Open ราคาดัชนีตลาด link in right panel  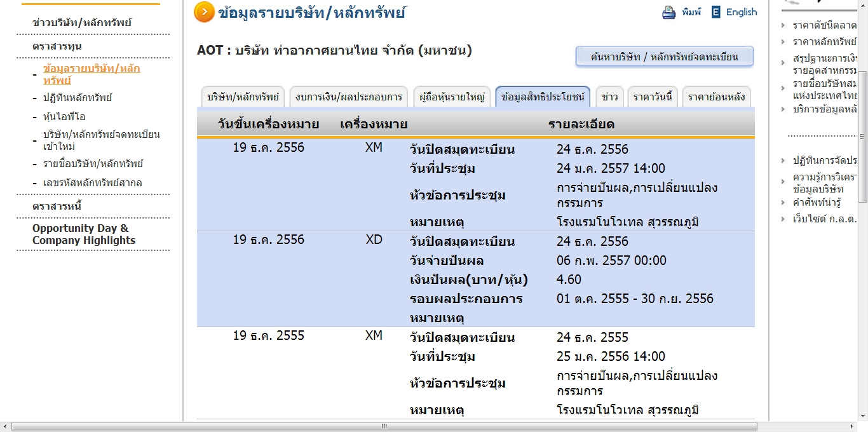pos(825,25)
